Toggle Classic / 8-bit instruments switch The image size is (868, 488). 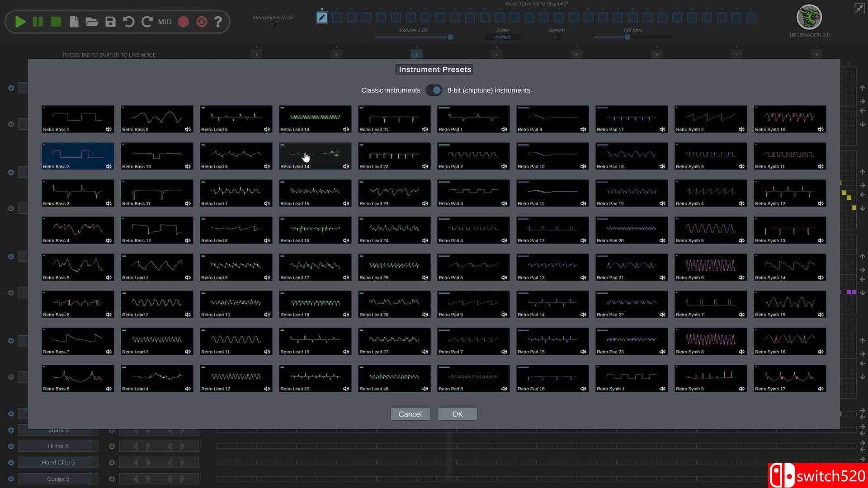pos(434,90)
